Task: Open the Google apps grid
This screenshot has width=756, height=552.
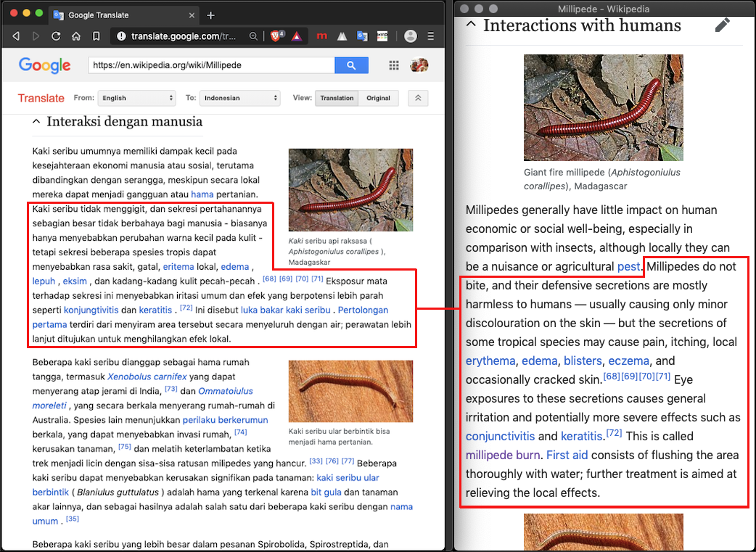Action: 394,65
